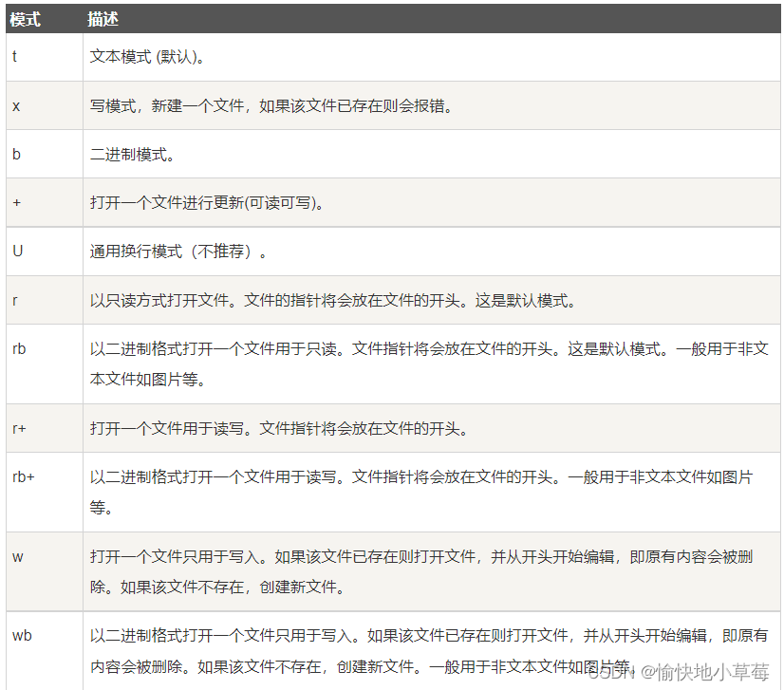784x690 pixels.
Task: Click the U mode cell
Action: click(x=16, y=251)
